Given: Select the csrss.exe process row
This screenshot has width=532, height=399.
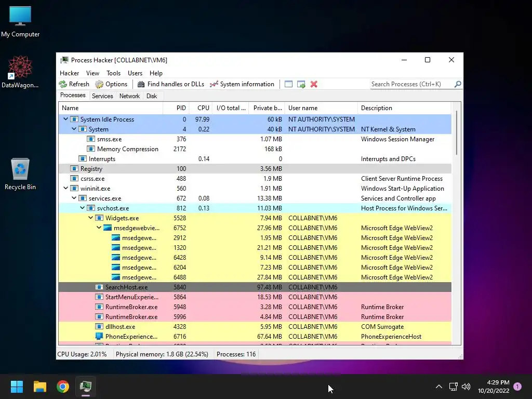Looking at the screenshot, I should coord(255,179).
